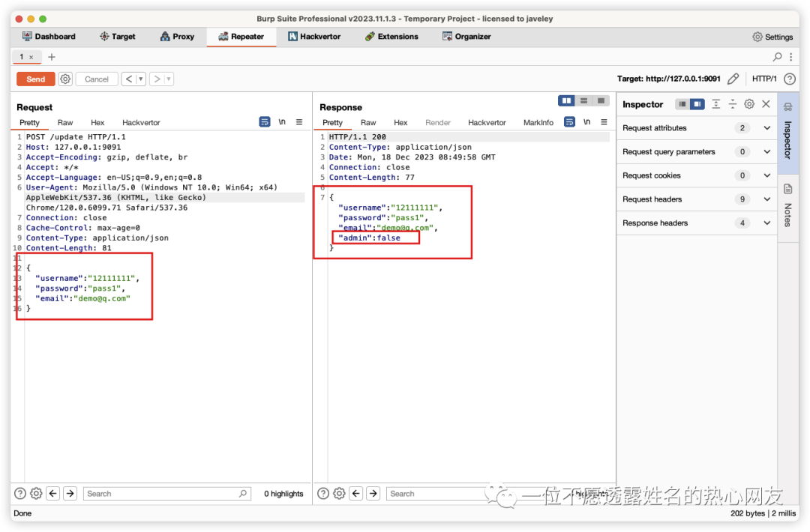Expand all Inspector sections icon
This screenshot has height=532, width=810.
click(x=716, y=104)
